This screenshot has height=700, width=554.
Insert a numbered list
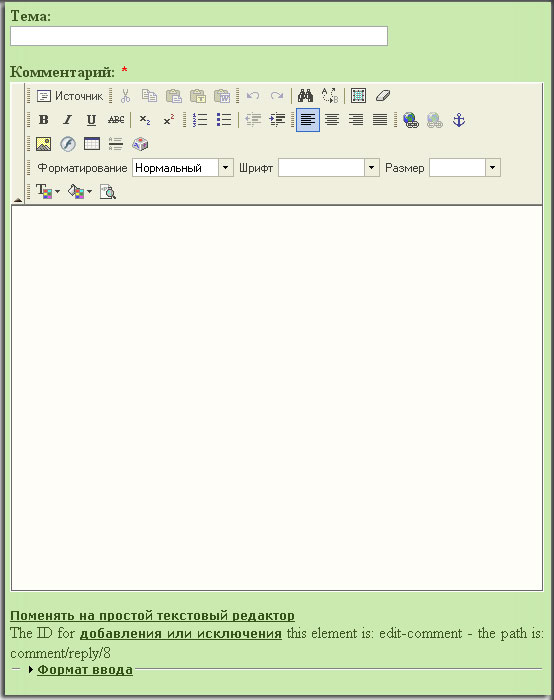[200, 120]
